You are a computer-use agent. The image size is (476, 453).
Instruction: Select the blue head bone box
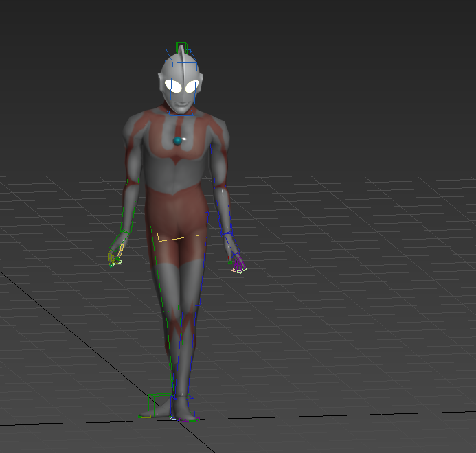pos(181,82)
